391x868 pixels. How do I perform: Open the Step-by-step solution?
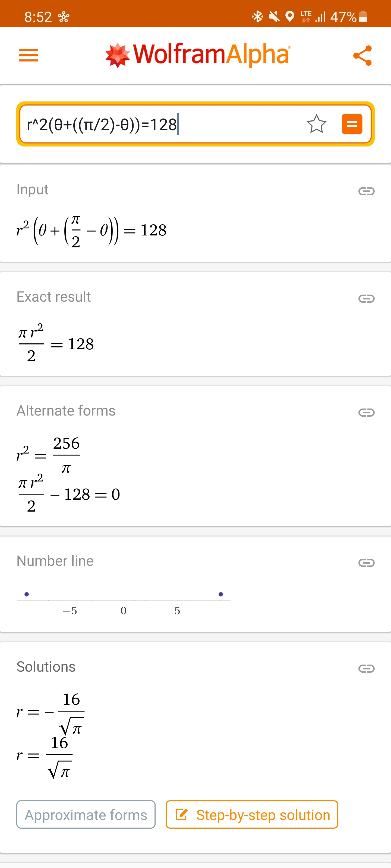[x=252, y=814]
